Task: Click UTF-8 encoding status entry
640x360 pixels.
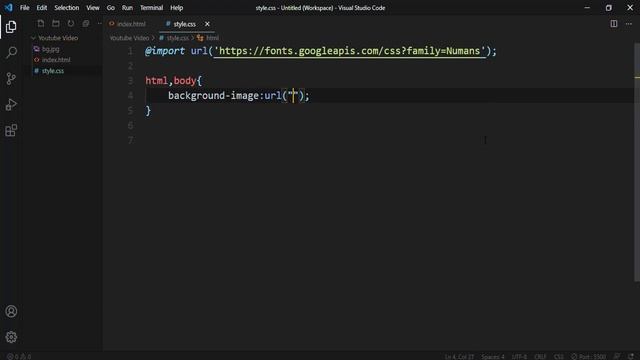Action: (x=519, y=357)
